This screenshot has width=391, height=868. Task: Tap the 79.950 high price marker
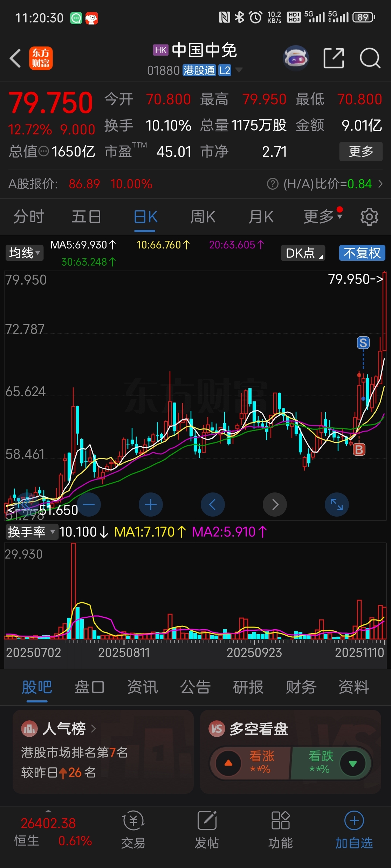pyautogui.click(x=355, y=279)
